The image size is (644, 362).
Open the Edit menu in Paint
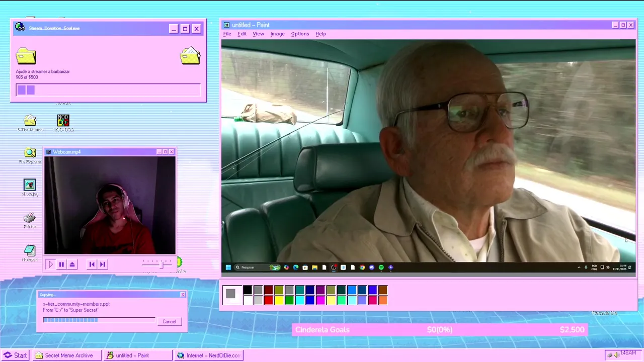click(x=242, y=34)
